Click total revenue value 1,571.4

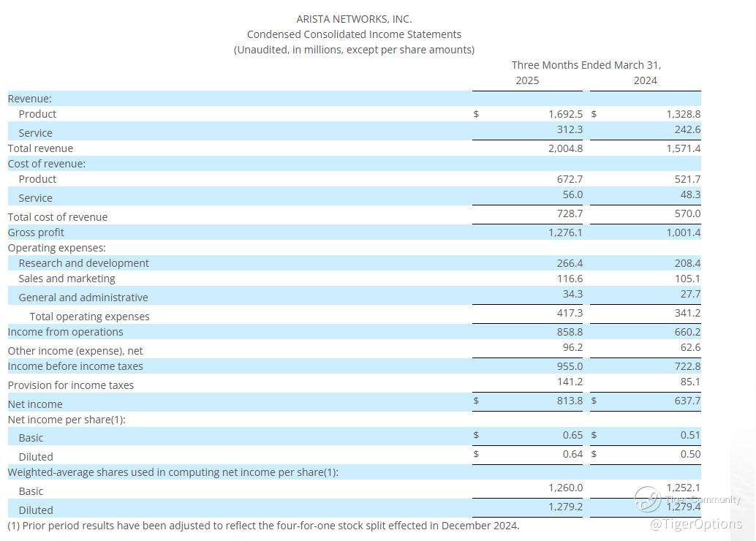click(x=683, y=148)
